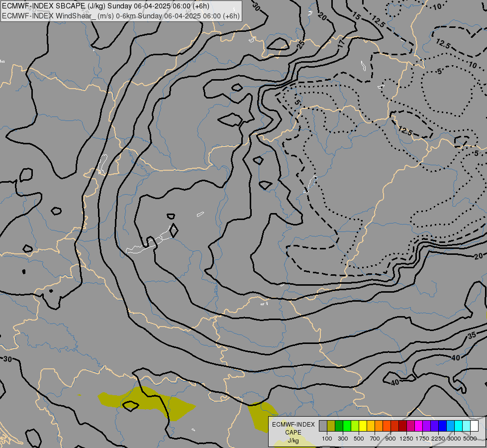The width and height of the screenshot is (487, 448).
Task: Click the '3000' legend tick label
Action: point(454,439)
